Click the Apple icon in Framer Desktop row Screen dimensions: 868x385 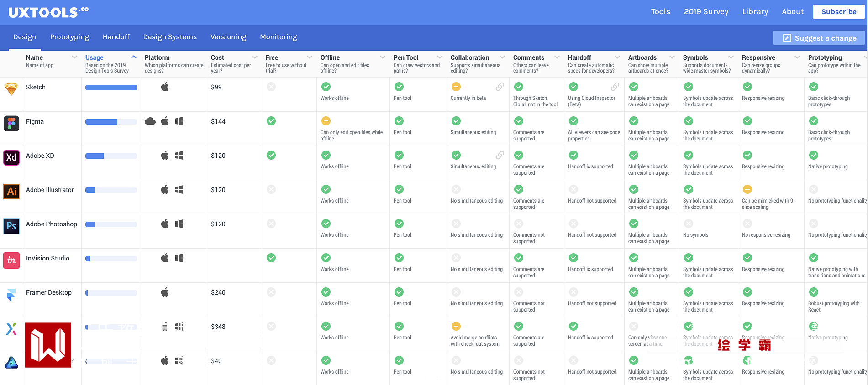pyautogui.click(x=165, y=292)
